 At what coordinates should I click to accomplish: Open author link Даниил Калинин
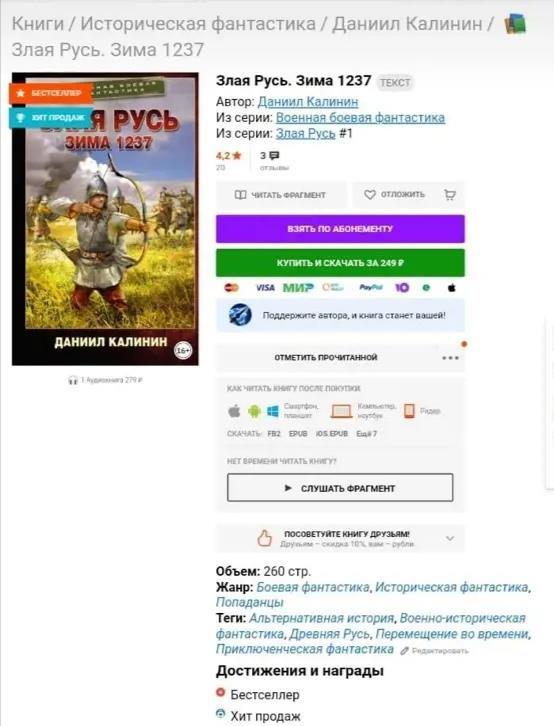[x=308, y=101]
